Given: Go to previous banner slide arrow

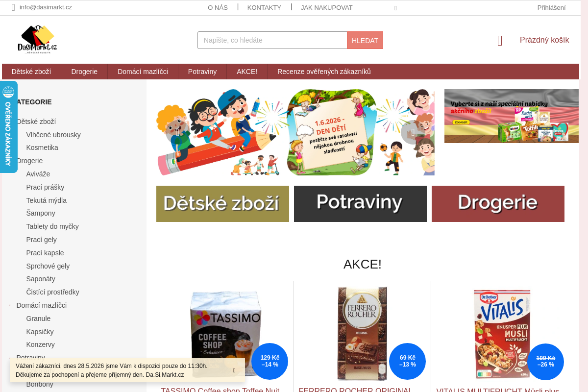Looking at the screenshot, I should pos(177,132).
